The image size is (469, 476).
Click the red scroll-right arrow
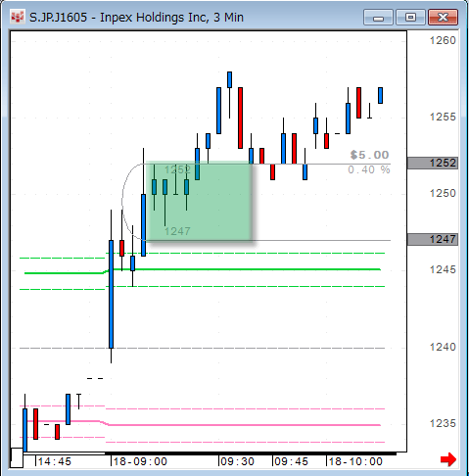(x=448, y=459)
